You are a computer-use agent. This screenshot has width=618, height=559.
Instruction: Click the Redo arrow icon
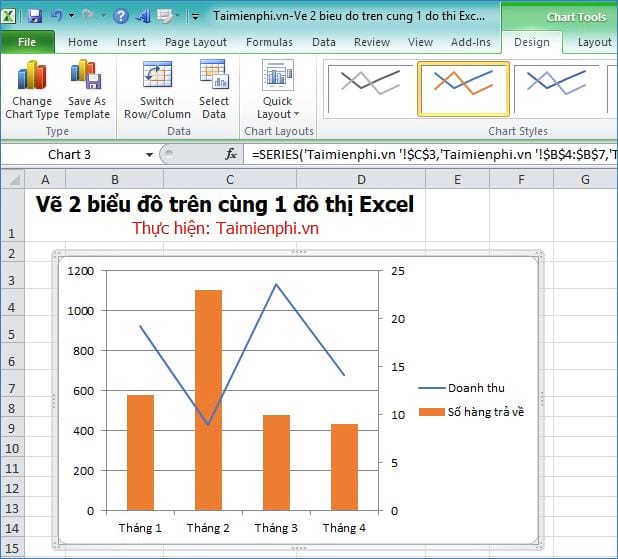[87, 16]
